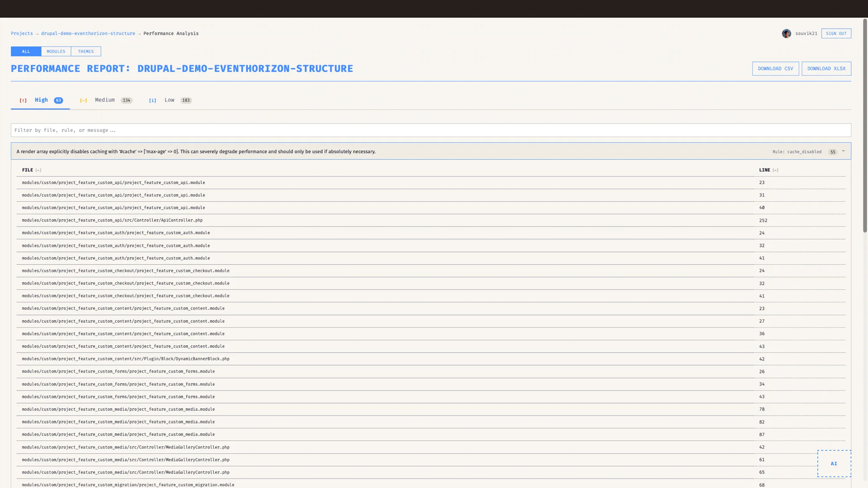Switch to the Medium severity tab
Screen dimensions: 868x488
click(x=106, y=100)
